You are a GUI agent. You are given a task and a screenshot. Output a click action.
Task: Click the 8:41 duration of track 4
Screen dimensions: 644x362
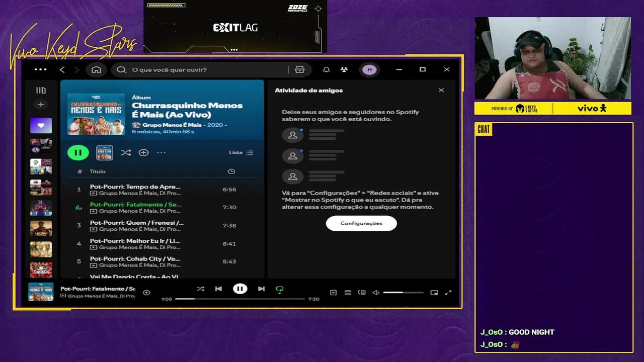point(229,243)
